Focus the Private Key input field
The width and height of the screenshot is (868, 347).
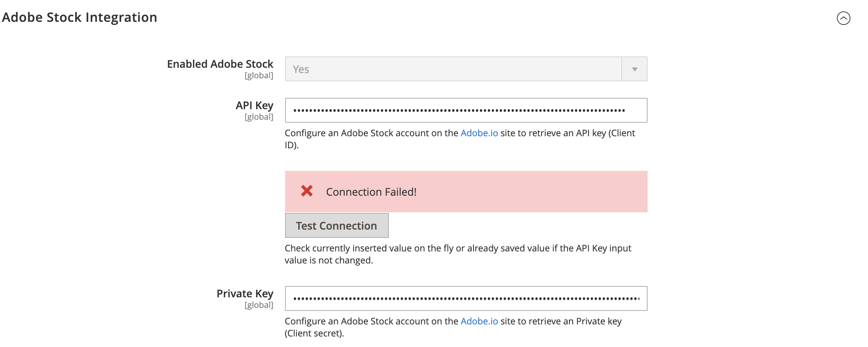pos(466,298)
